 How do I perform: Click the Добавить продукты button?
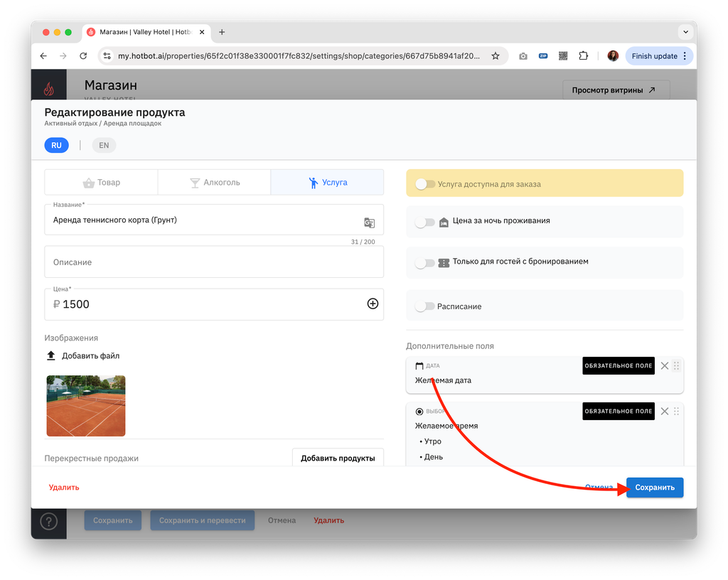click(338, 458)
